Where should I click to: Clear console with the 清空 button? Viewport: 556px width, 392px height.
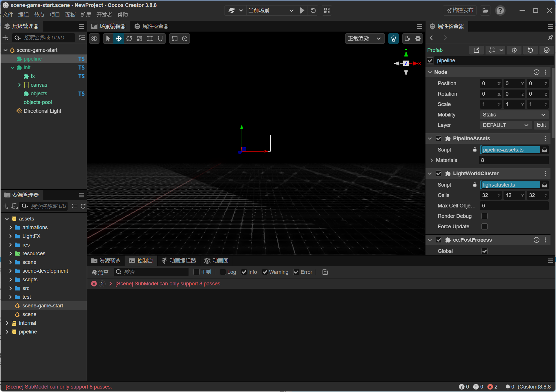[100, 272]
